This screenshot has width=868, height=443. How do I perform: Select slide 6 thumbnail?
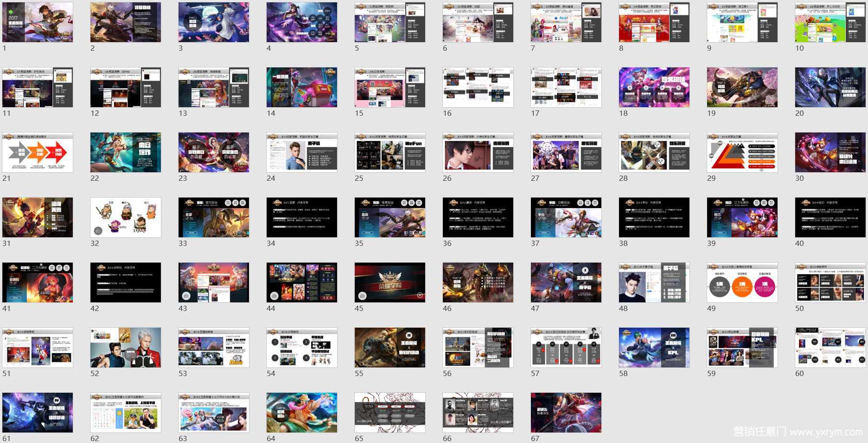click(478, 22)
